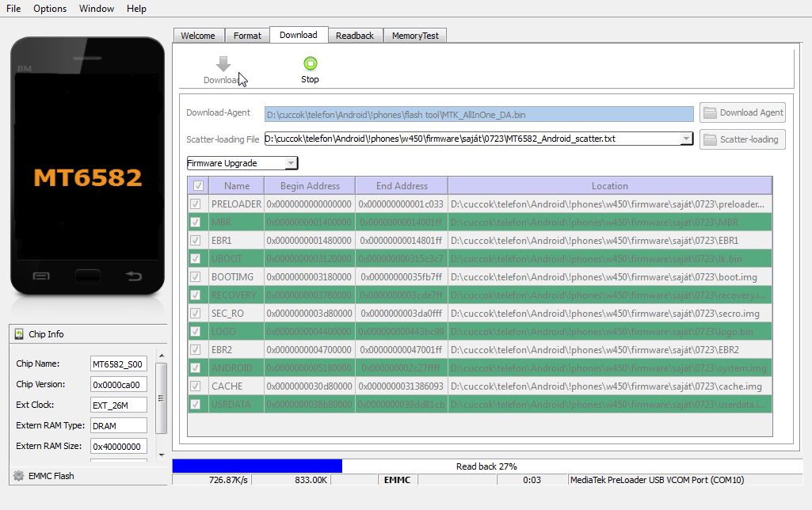Click the Extern RAM Size field 0x40000000

coord(119,447)
